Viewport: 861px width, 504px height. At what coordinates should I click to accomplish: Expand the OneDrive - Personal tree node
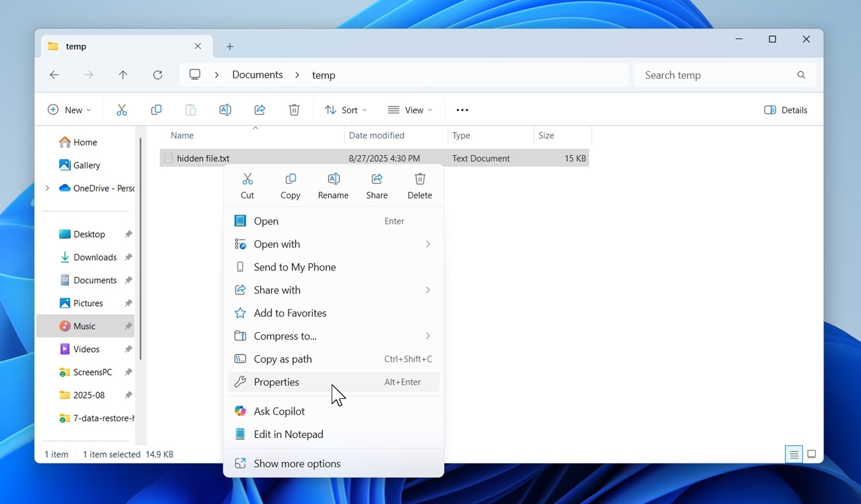pos(47,188)
